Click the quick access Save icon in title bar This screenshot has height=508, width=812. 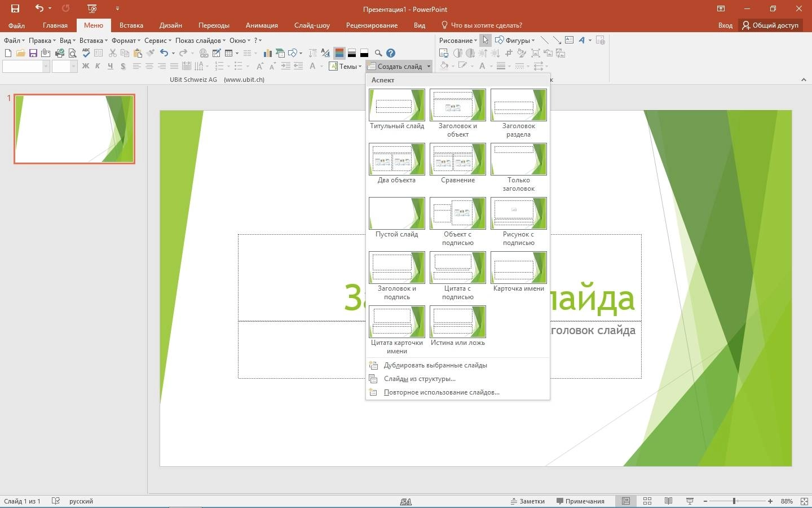click(x=15, y=8)
